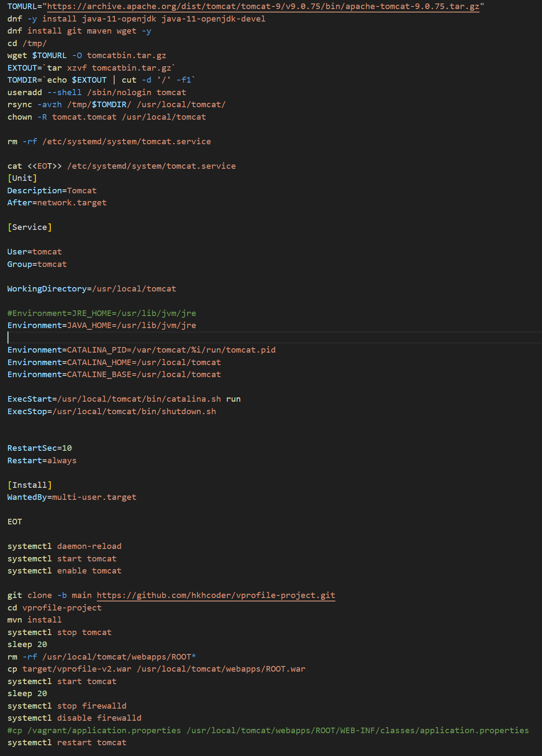
Task: Open the GitHub vprofile-project.git link
Action: point(216,595)
